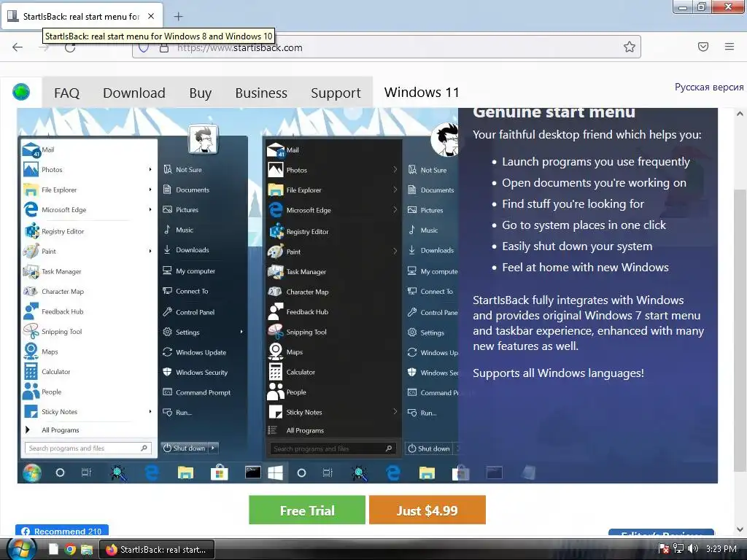Open the Business page
Screen dimensions: 747x560
click(x=261, y=93)
